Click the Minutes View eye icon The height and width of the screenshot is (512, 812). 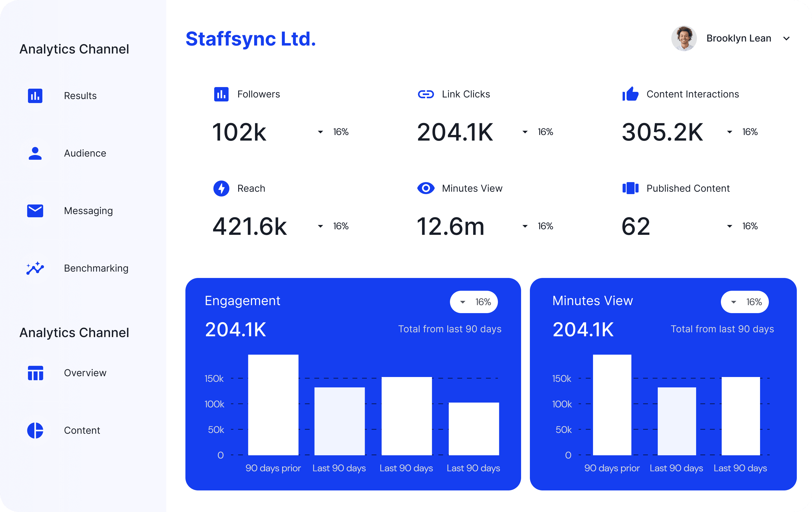425,188
